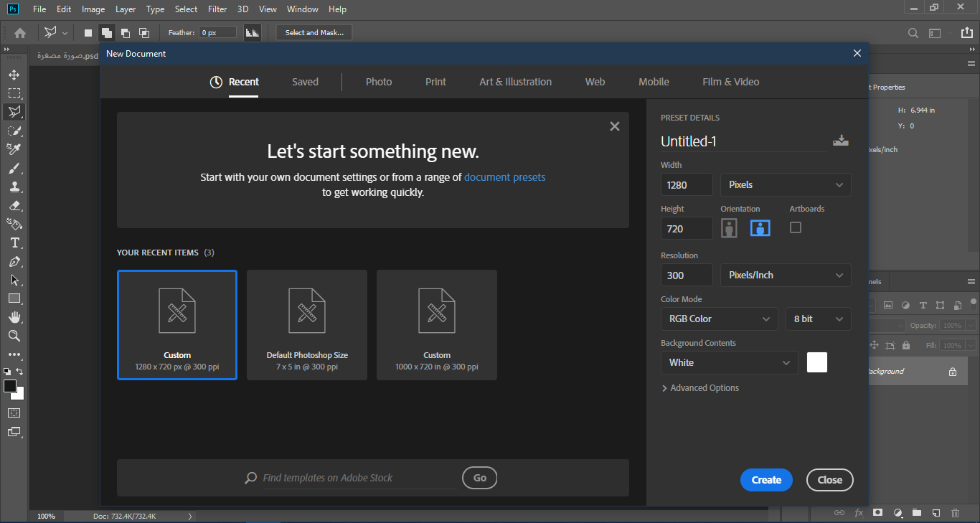
Task: Expand Advanced Options
Action: (x=700, y=388)
